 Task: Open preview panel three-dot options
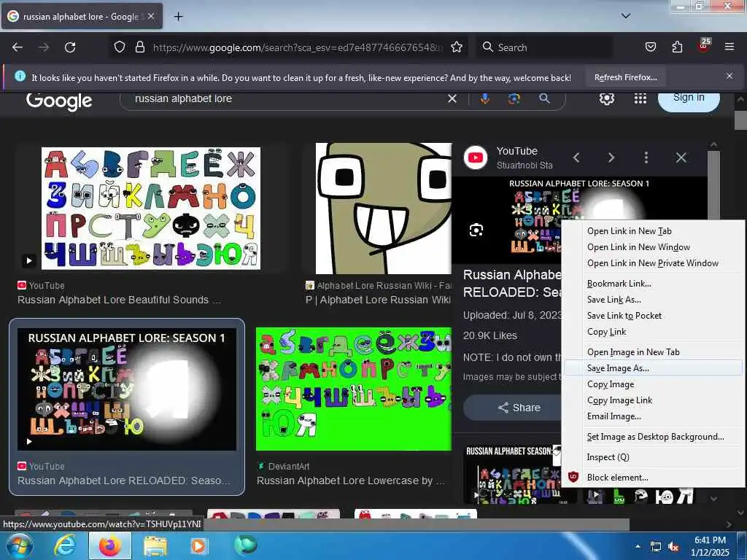tap(646, 157)
